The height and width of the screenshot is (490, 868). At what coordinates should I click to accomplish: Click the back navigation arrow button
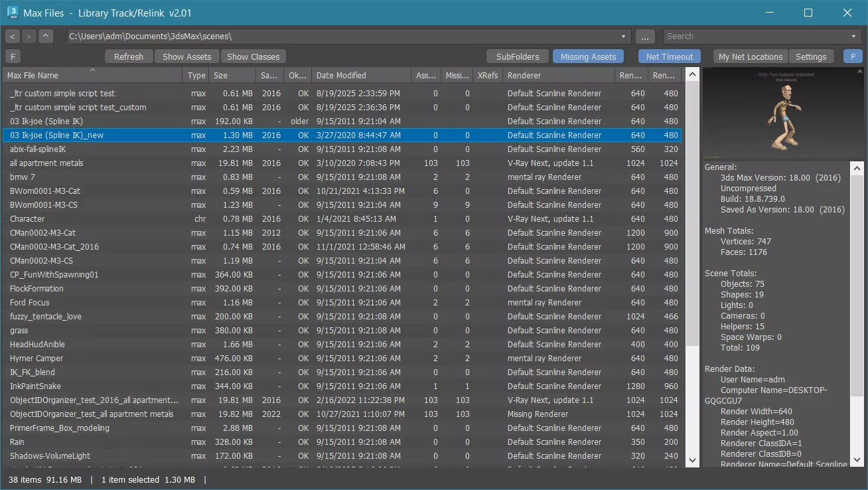13,37
